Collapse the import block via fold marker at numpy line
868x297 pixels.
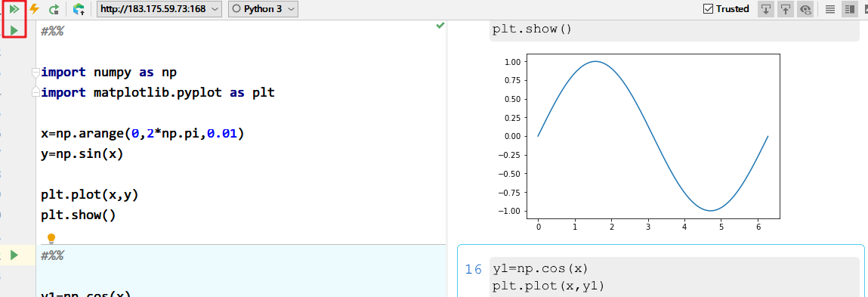coord(36,73)
